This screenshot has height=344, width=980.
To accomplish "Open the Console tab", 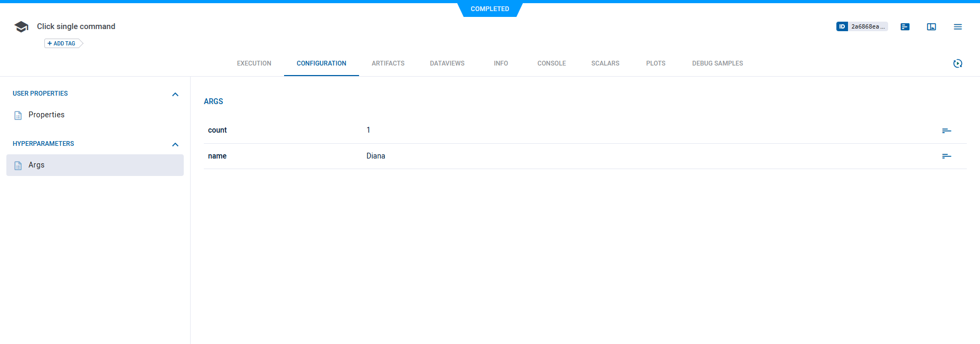I will [x=551, y=63].
